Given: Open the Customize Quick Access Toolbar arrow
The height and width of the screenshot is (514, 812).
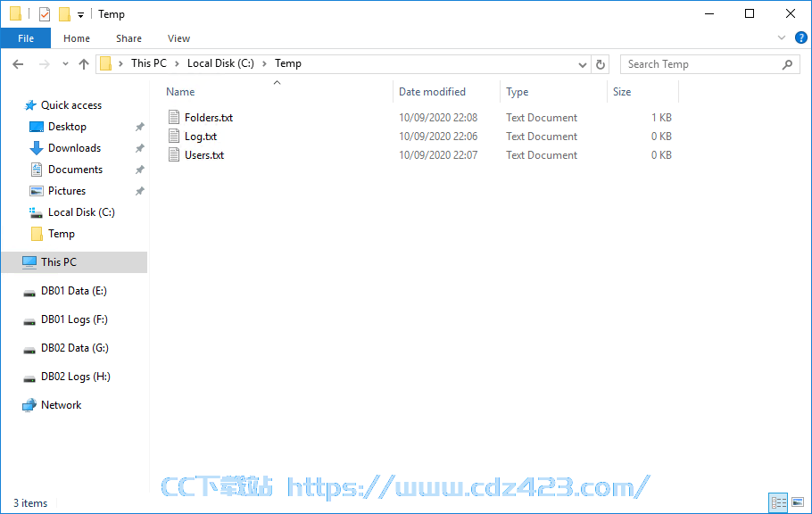Looking at the screenshot, I should point(81,15).
